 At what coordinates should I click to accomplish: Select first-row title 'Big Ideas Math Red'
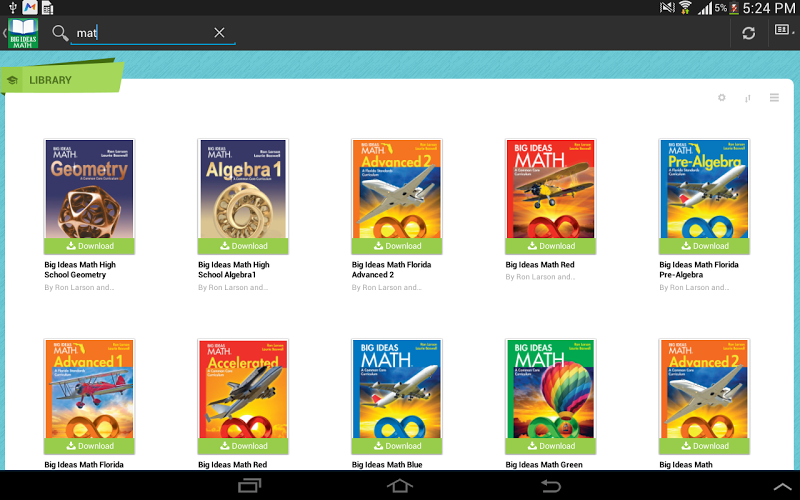point(540,265)
